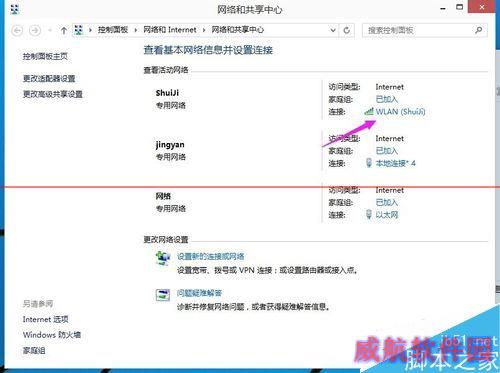Screen dimensions: 500x373
Task: Click the forward navigation arrow
Action: coord(35,31)
